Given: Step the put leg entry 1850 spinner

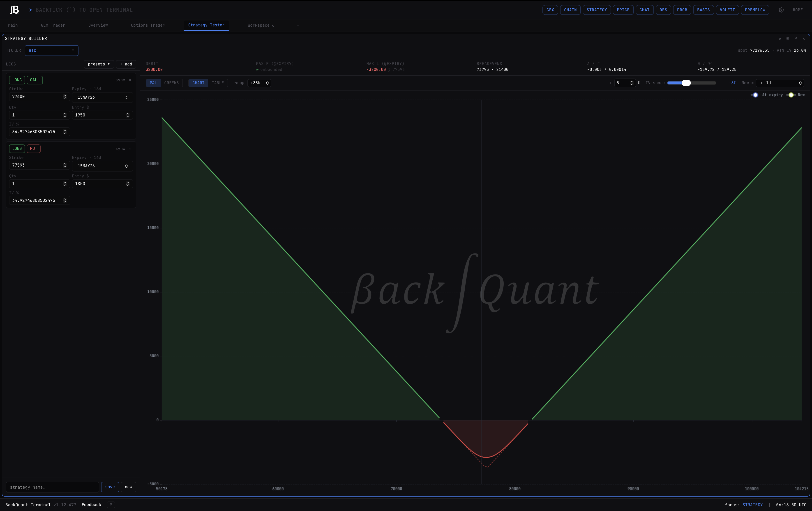Looking at the screenshot, I should pos(128,184).
